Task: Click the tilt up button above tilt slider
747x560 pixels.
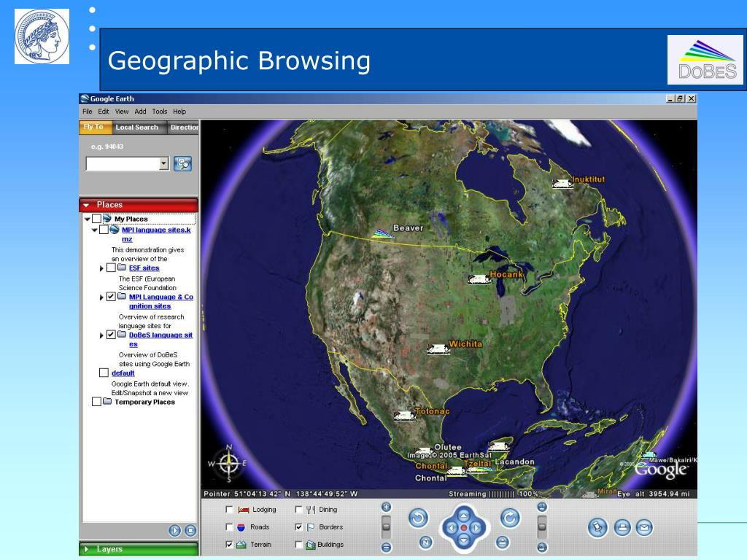Action: [x=542, y=507]
